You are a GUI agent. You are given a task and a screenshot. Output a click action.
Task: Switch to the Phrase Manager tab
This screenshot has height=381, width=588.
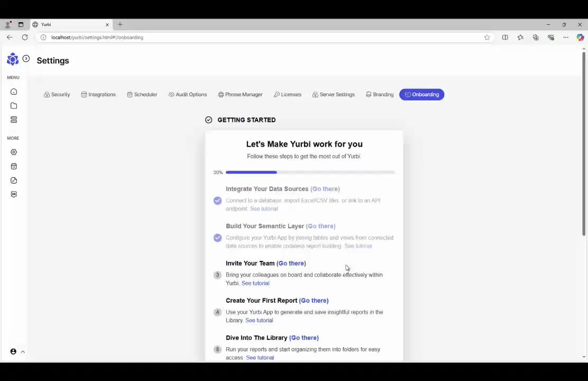coord(241,95)
